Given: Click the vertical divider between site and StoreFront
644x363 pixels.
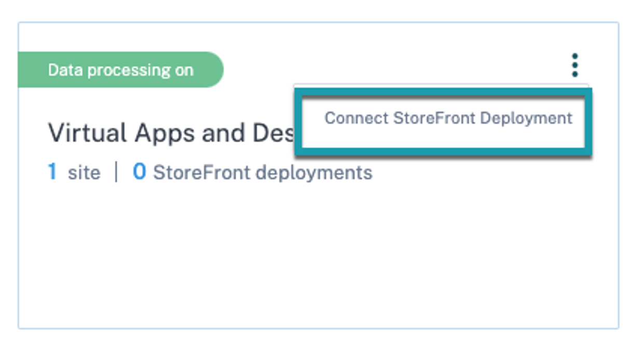Looking at the screenshot, I should (x=116, y=172).
